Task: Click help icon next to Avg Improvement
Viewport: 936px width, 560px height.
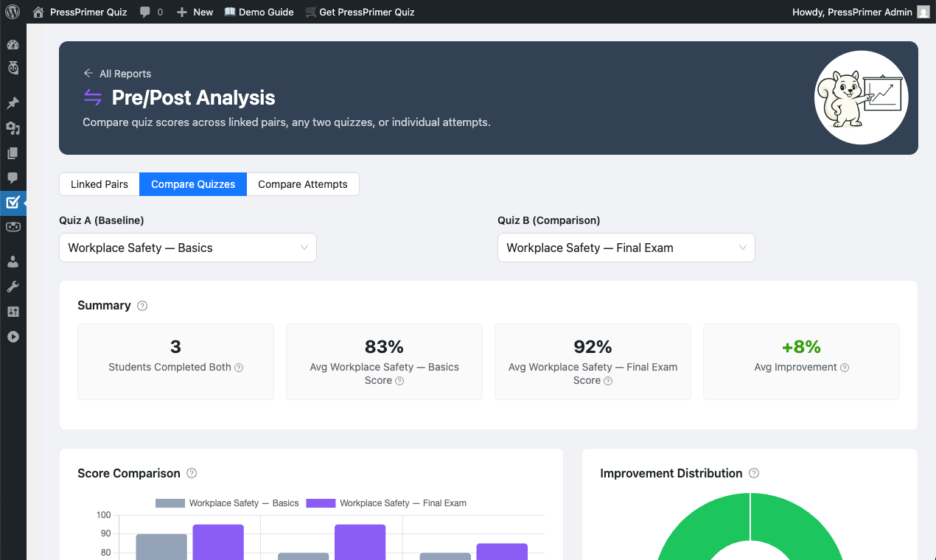Action: coord(845,368)
